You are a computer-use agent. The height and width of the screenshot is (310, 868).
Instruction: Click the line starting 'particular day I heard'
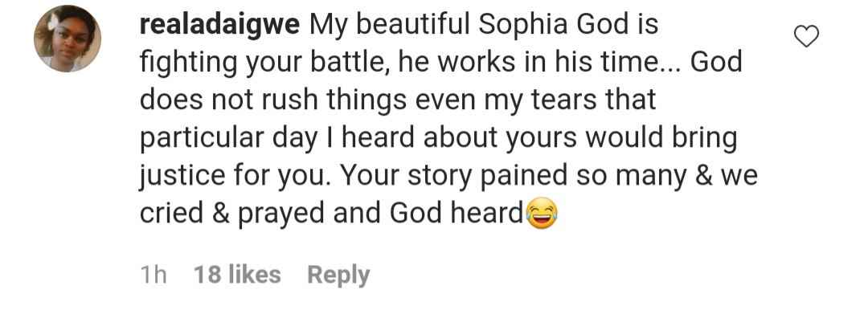(439, 140)
